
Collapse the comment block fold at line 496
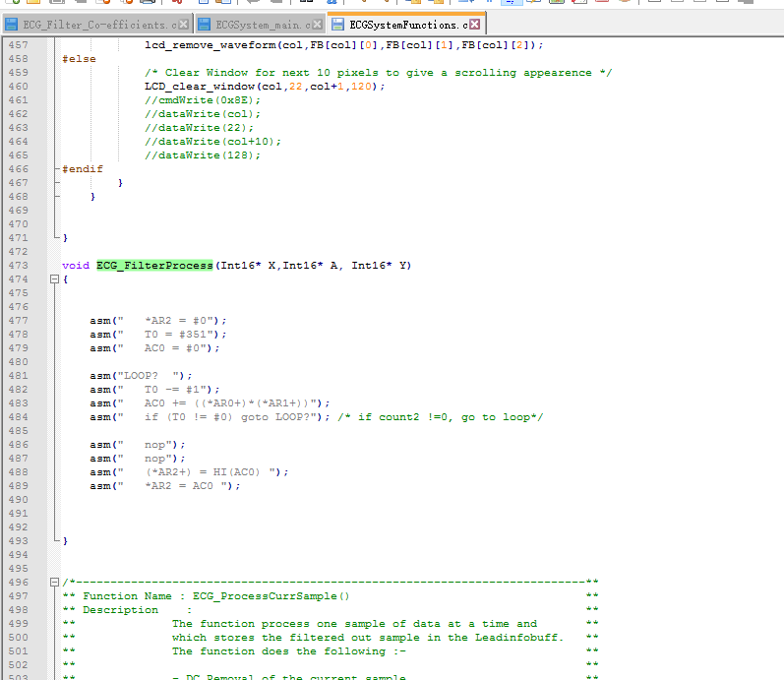(x=55, y=582)
